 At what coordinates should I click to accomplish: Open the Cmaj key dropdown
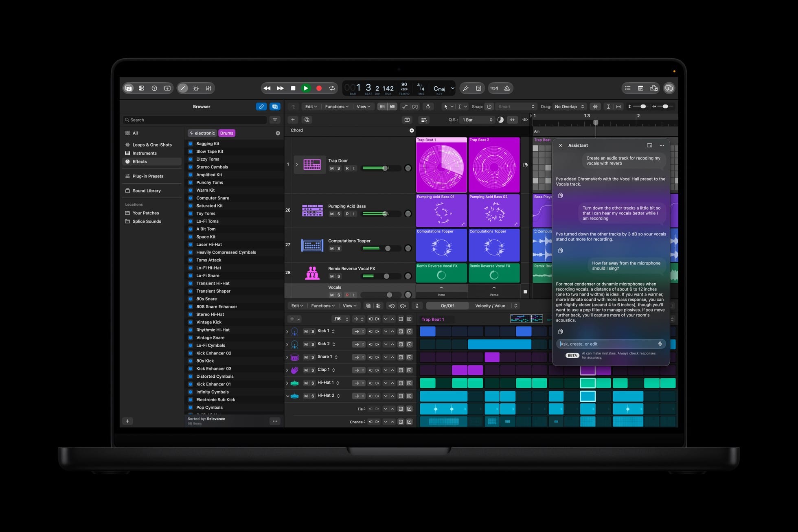point(443,88)
